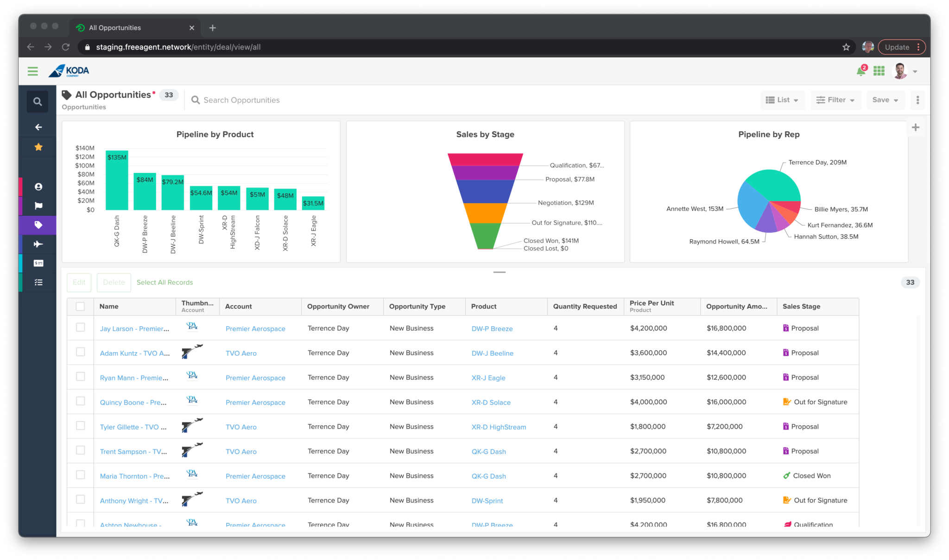Image resolution: width=949 pixels, height=560 pixels.
Task: Click TVO Aero thumbnail in Adam Kuntz row
Action: [x=192, y=352]
